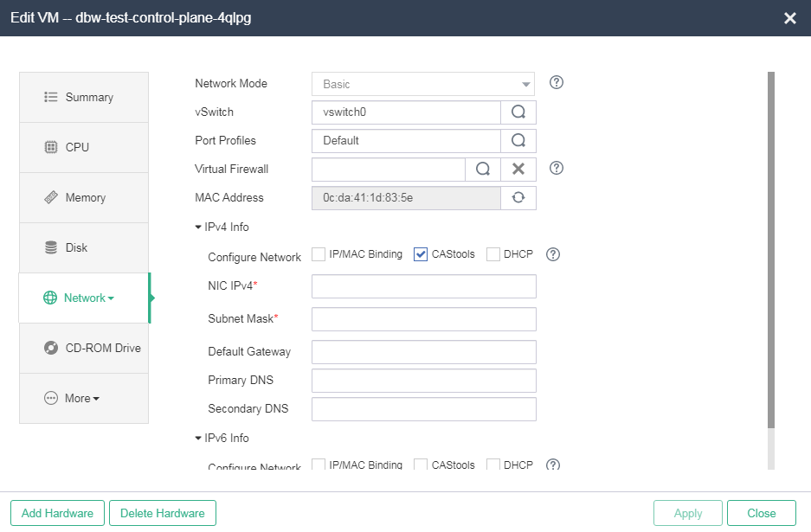The width and height of the screenshot is (811, 532).
Task: Switch to the Disk tab
Action: 84,247
